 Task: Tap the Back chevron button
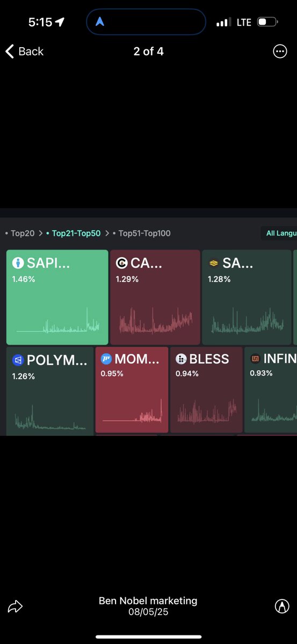tap(24, 52)
